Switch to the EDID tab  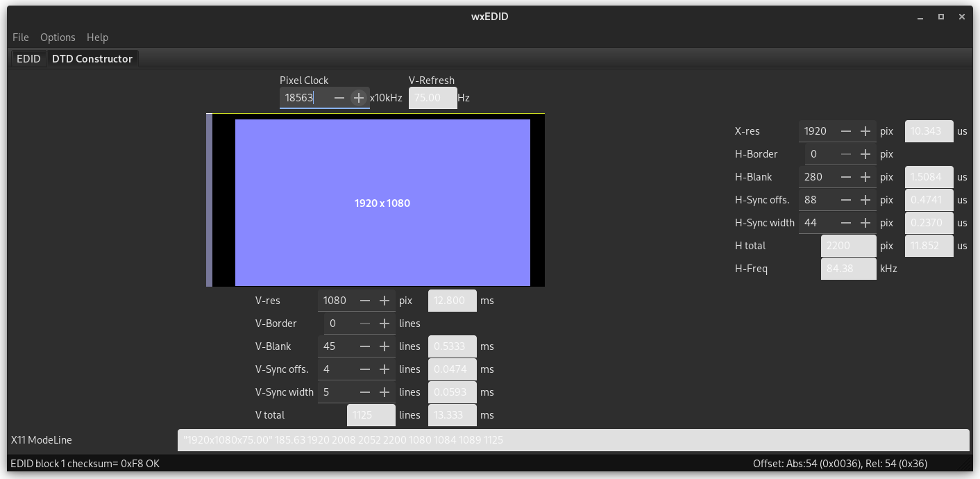(x=28, y=59)
